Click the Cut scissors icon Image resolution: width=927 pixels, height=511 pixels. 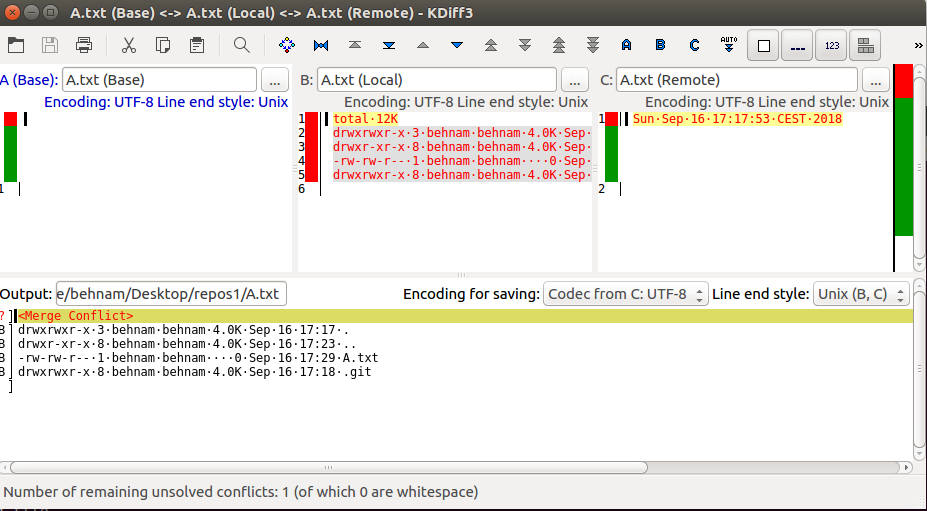pos(128,45)
